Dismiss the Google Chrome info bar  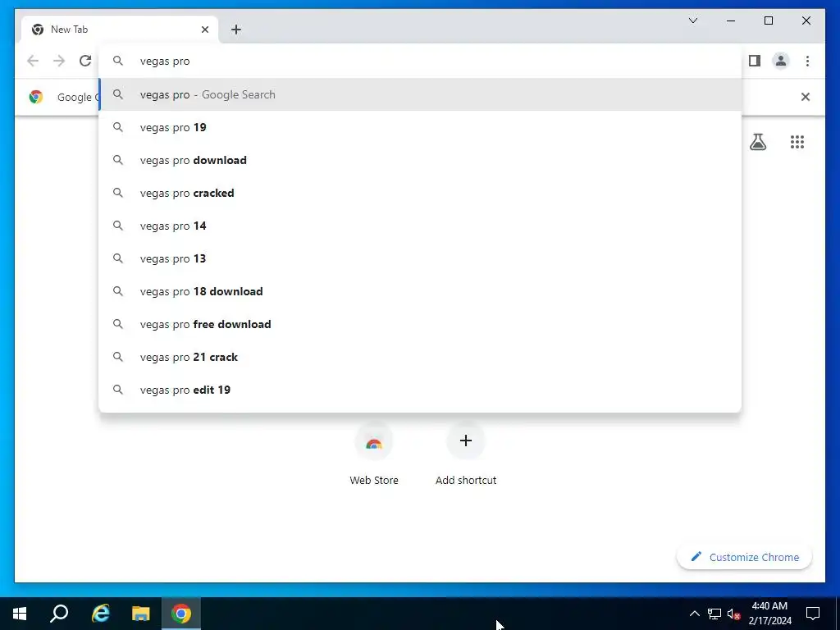click(806, 97)
